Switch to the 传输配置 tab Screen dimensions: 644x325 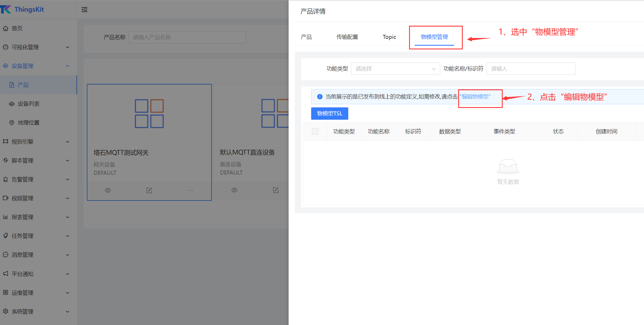click(x=347, y=37)
